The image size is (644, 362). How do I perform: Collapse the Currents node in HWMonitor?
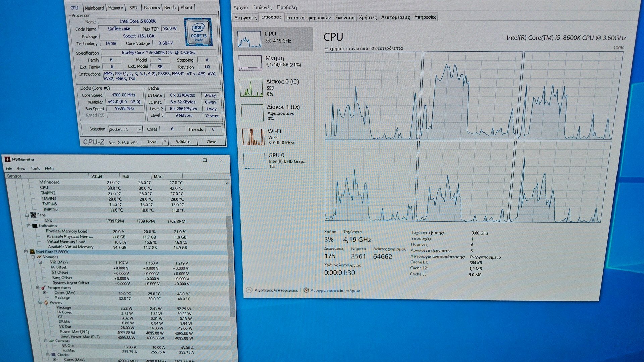(x=46, y=341)
